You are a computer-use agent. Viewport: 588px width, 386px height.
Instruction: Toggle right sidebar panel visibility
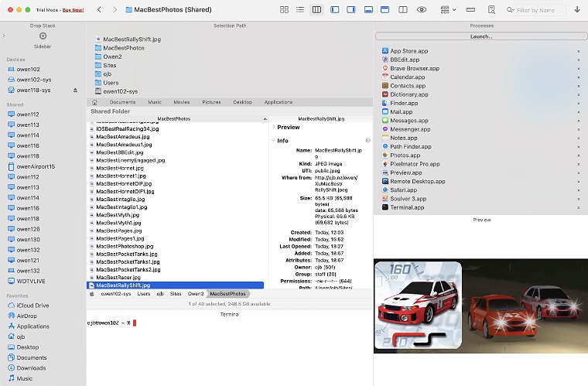point(351,10)
